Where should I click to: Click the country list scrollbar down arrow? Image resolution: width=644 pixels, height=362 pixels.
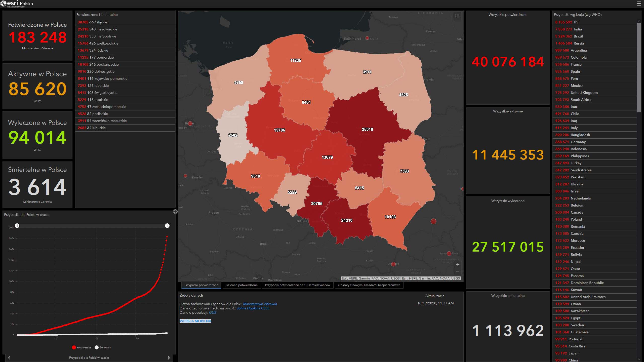click(639, 359)
